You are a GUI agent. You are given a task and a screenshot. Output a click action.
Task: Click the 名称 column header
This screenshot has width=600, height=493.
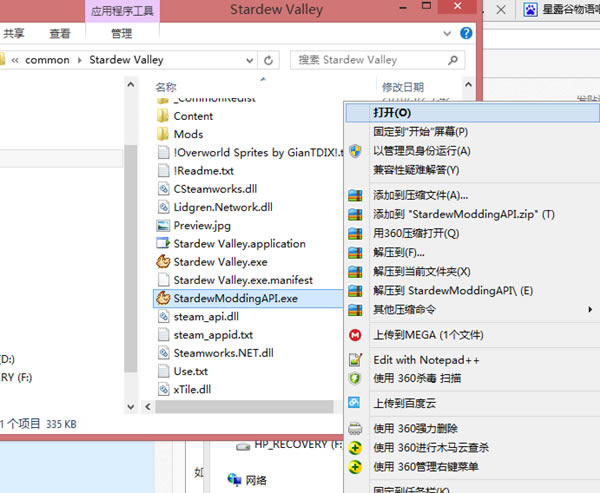click(x=166, y=87)
